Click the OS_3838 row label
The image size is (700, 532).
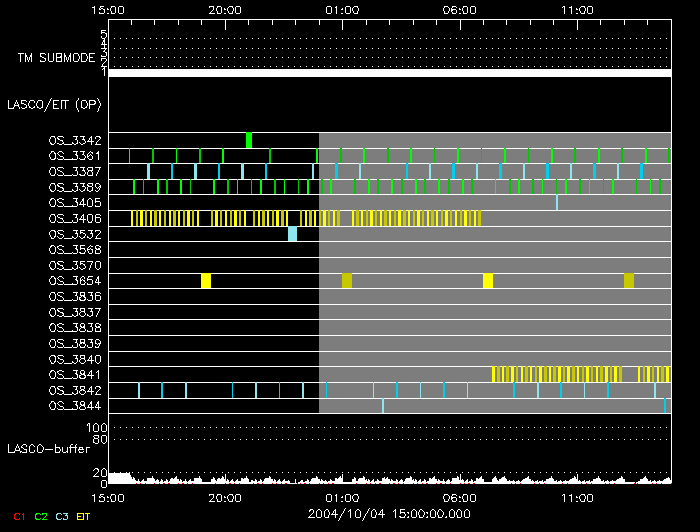74,327
